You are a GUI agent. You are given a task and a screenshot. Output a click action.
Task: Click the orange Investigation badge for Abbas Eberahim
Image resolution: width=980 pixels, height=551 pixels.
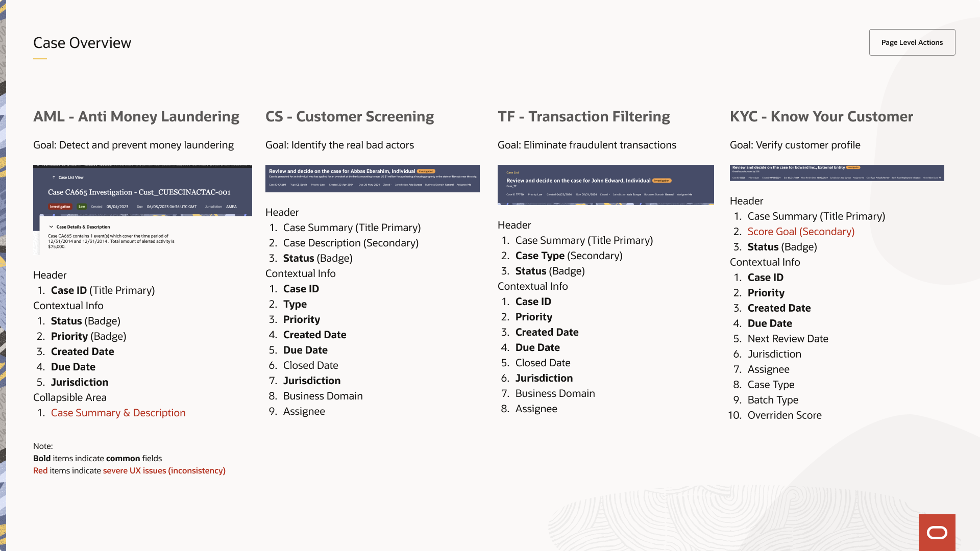click(x=426, y=171)
